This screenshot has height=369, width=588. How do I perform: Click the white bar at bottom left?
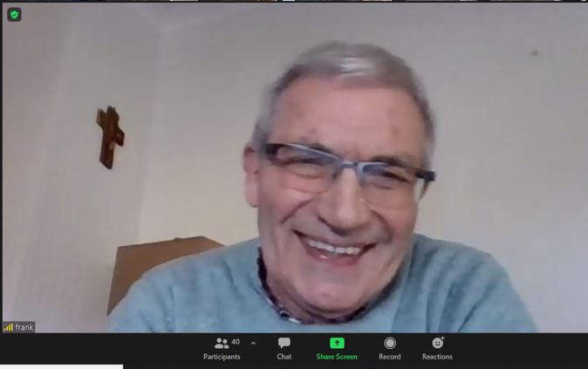(61, 366)
